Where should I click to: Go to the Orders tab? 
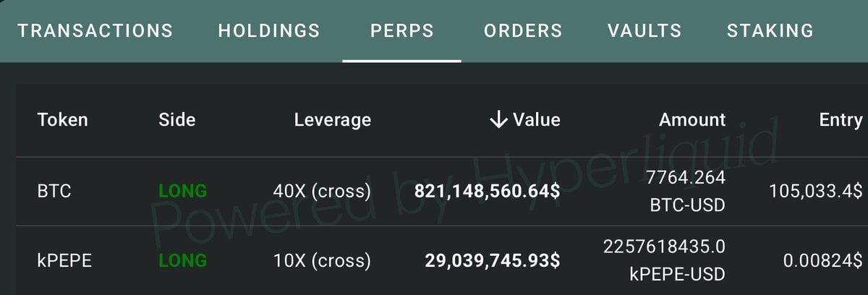(523, 31)
